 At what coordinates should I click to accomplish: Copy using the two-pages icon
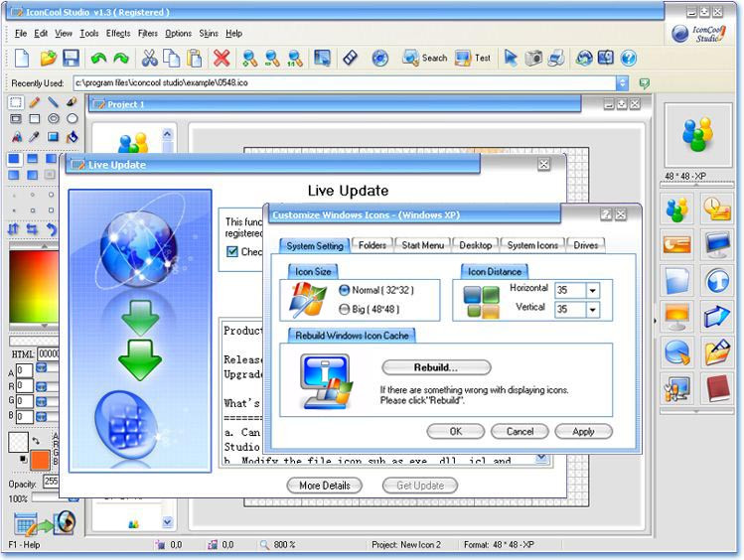(x=171, y=59)
